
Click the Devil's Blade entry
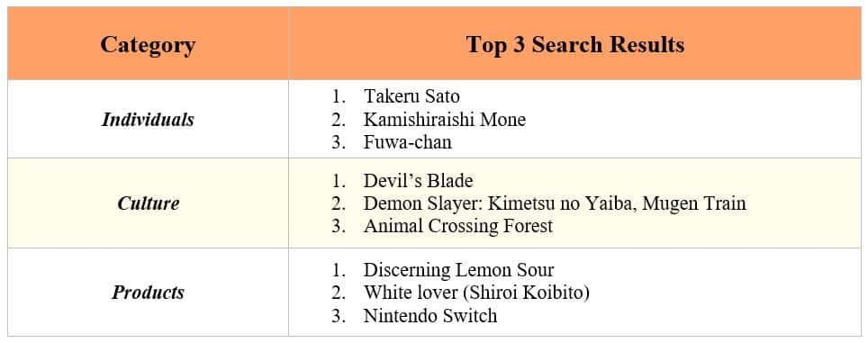coord(419,180)
